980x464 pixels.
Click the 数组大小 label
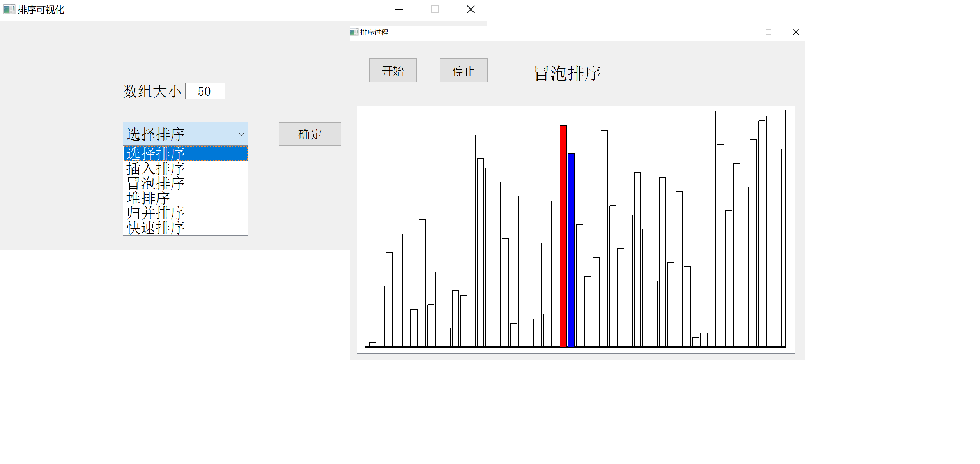pyautogui.click(x=152, y=92)
